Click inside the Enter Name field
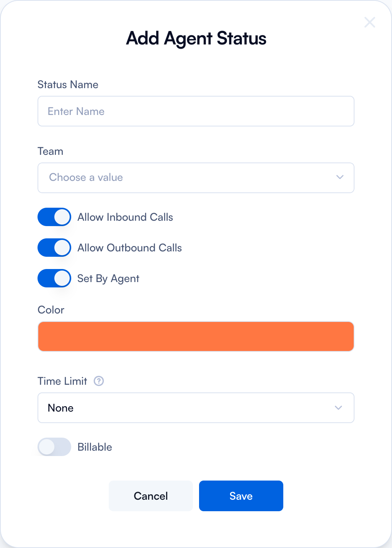The height and width of the screenshot is (548, 392). pyautogui.click(x=196, y=111)
